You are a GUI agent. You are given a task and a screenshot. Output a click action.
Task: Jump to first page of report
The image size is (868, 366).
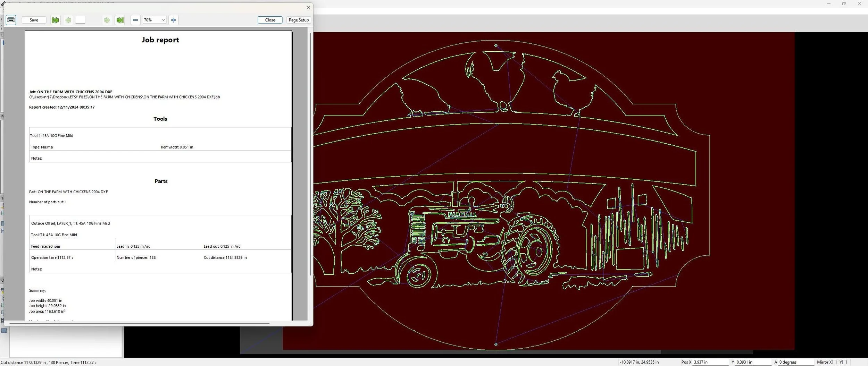(55, 20)
